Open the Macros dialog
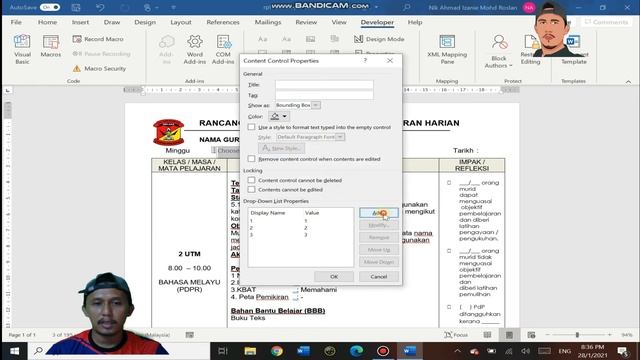 coord(51,46)
